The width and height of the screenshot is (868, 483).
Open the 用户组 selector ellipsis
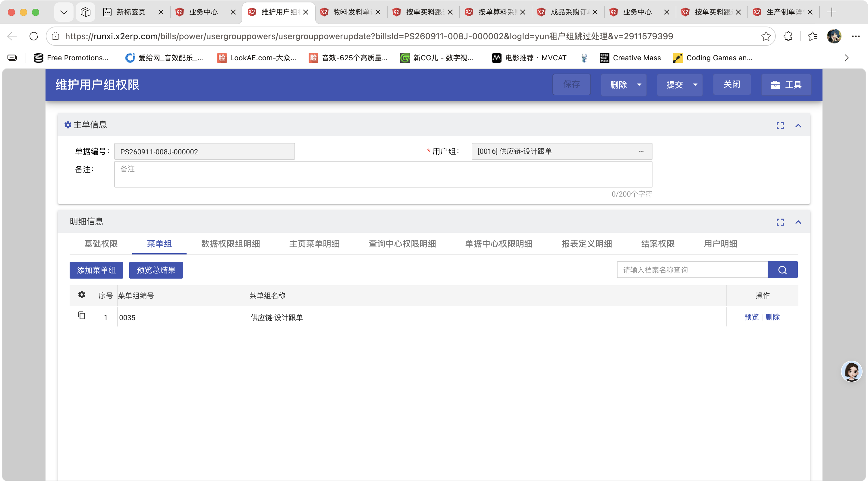641,151
